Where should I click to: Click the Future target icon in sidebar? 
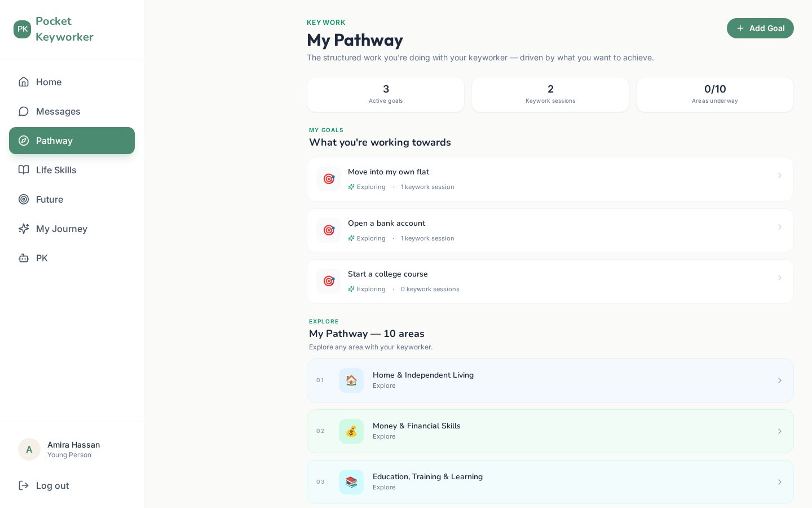click(x=24, y=199)
